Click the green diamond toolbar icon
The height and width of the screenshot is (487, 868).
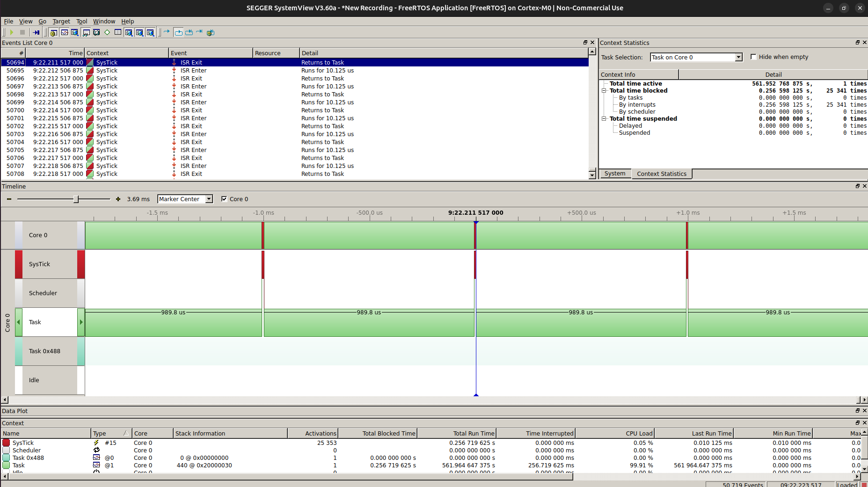(x=107, y=32)
